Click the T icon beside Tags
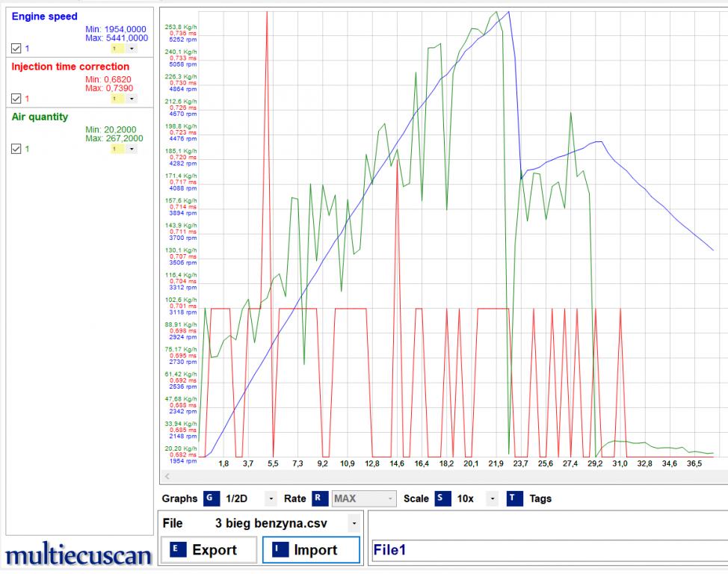 (x=514, y=499)
